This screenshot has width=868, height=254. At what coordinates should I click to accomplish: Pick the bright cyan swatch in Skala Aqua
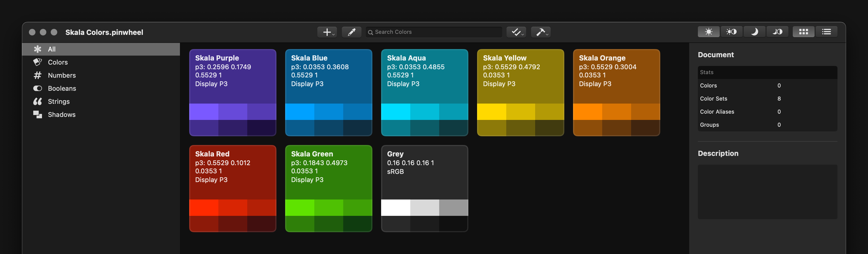click(x=396, y=112)
